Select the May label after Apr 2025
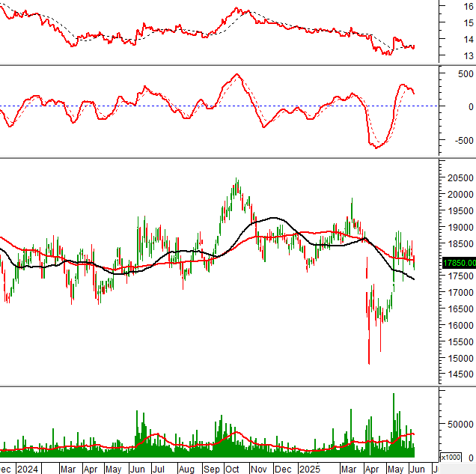The image size is (476, 474). point(396,470)
